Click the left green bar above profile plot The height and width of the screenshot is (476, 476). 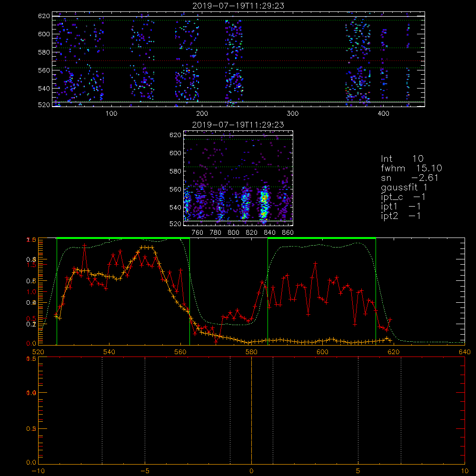[123, 238]
